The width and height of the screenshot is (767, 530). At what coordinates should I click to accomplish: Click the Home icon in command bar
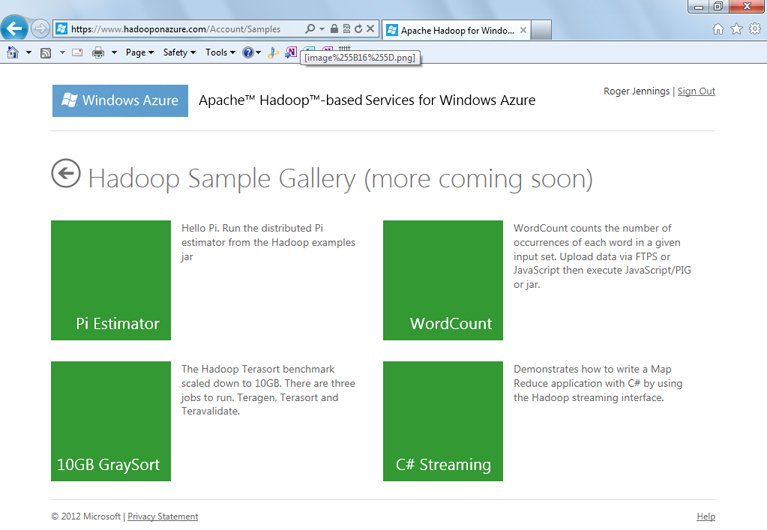pos(13,52)
